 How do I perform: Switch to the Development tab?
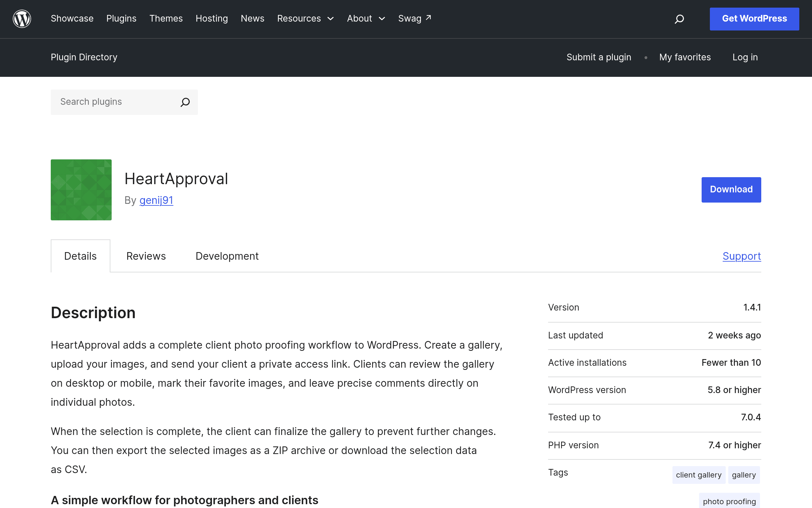227,256
